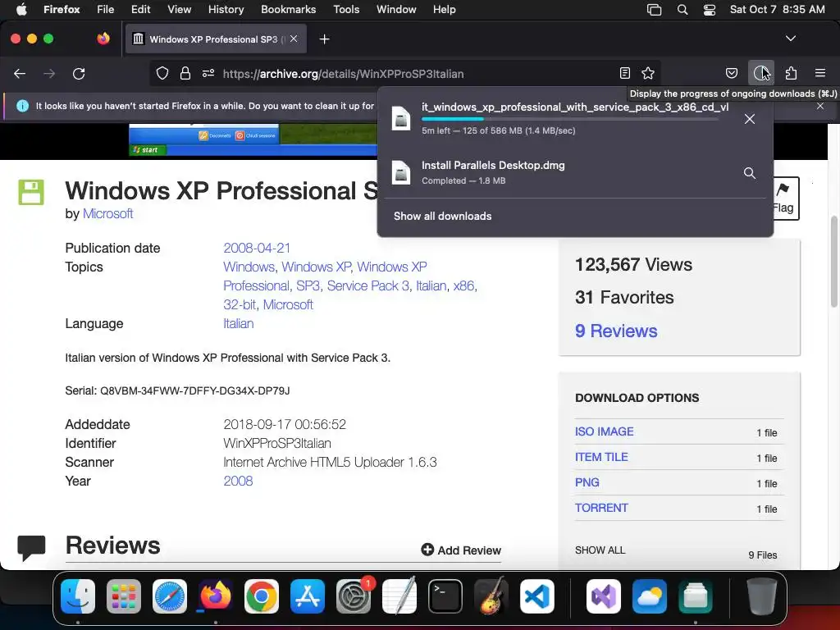
Task: Open Visual Studio Code from the Dock
Action: point(536,596)
